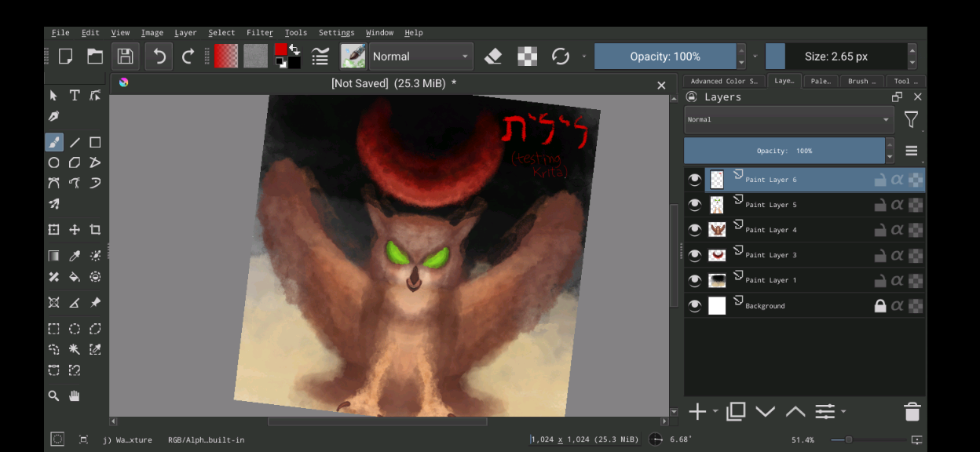Select the Elliptical Selection tool

[75, 329]
